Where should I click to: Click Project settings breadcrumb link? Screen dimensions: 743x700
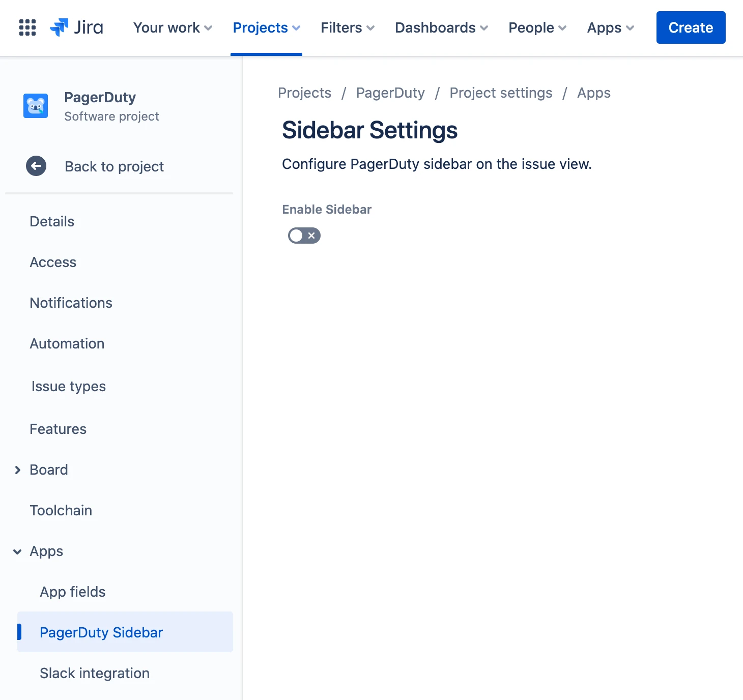[x=501, y=93]
